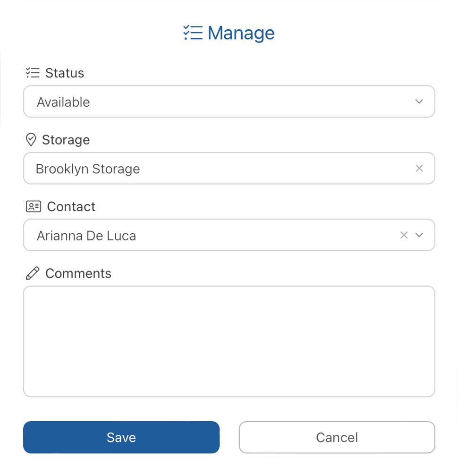Screen dimensions: 458x476
Task: Remove Arianna De Luca from Contact
Action: point(404,235)
